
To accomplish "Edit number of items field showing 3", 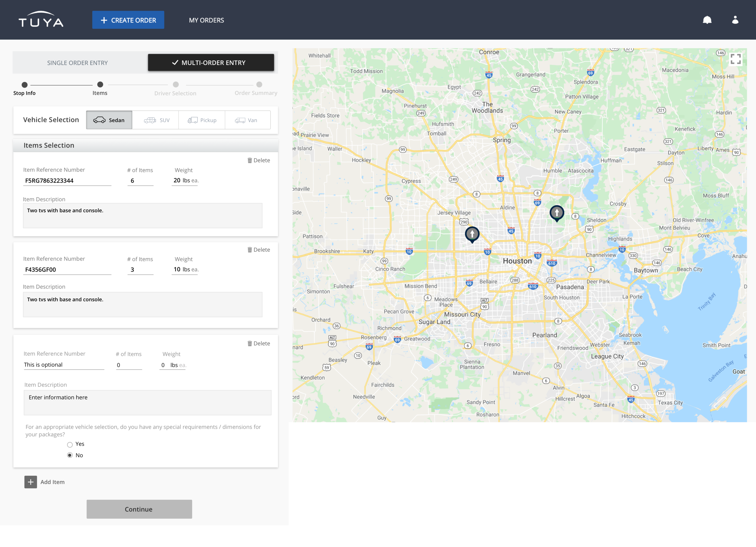I will coord(140,270).
